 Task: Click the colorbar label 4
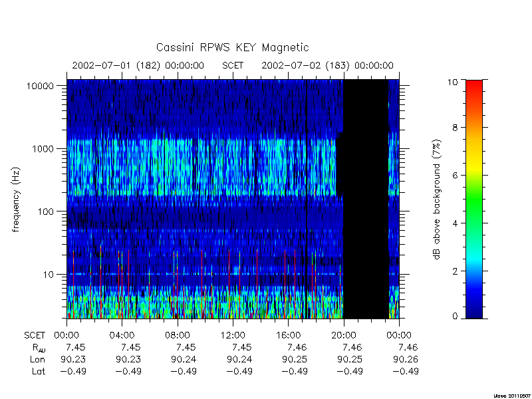click(x=454, y=223)
